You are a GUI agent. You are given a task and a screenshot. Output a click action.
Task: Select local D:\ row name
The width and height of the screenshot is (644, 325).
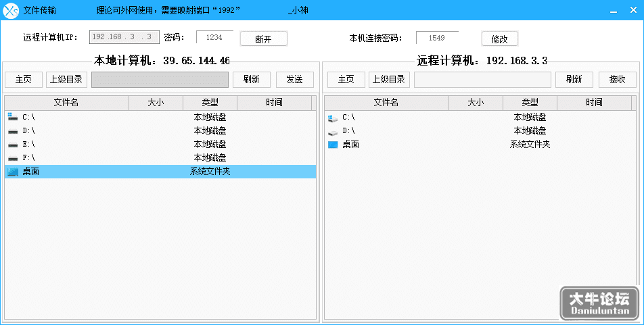click(28, 131)
